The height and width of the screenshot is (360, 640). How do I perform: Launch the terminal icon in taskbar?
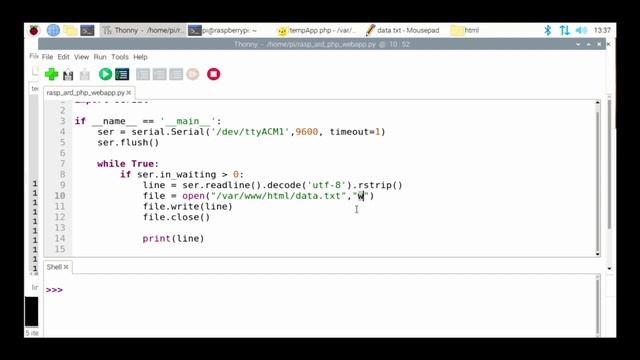87,30
